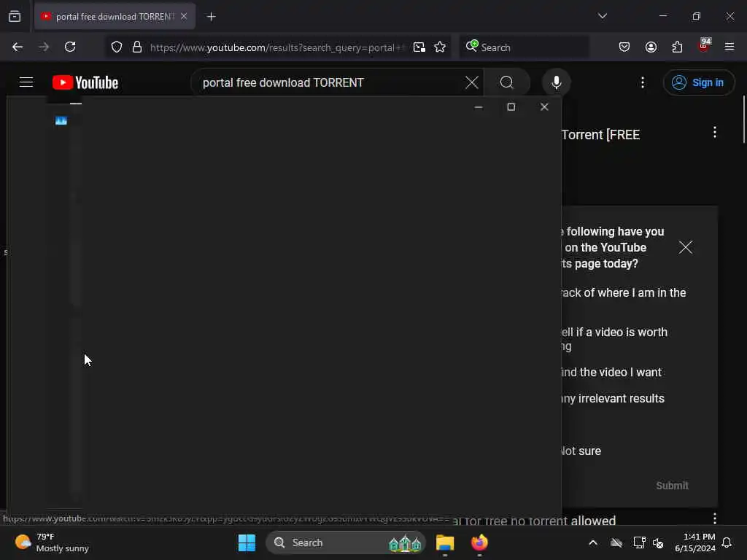Click the taskbar Search box
747x560 pixels.
point(346,542)
